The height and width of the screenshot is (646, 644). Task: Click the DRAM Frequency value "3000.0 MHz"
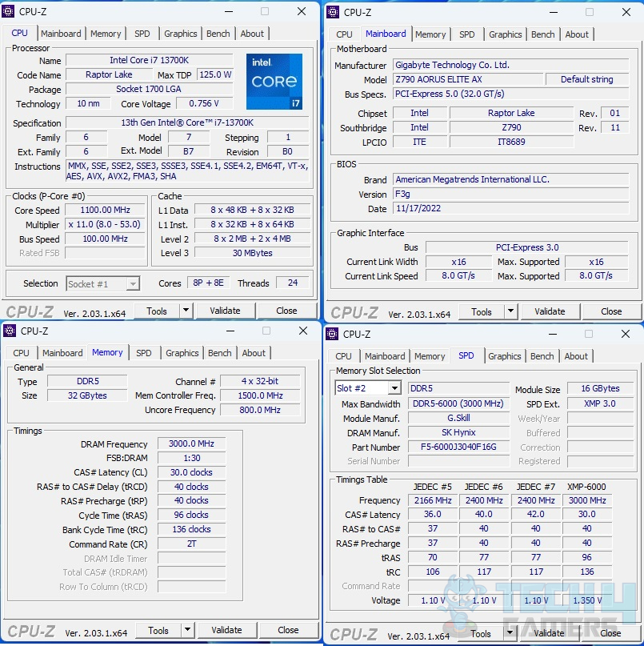point(191,443)
